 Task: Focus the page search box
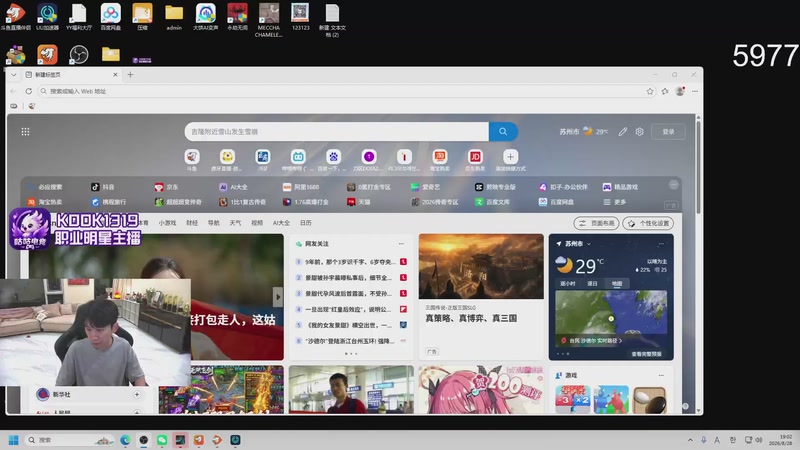[337, 132]
